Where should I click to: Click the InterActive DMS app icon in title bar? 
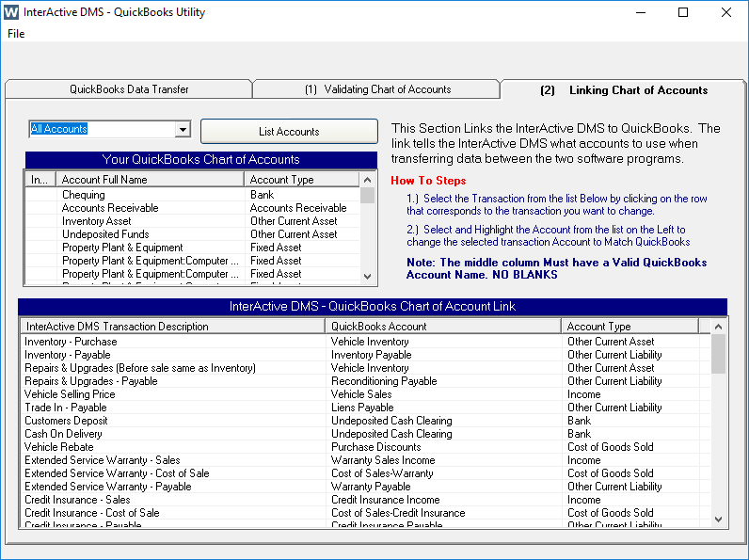tap(11, 12)
